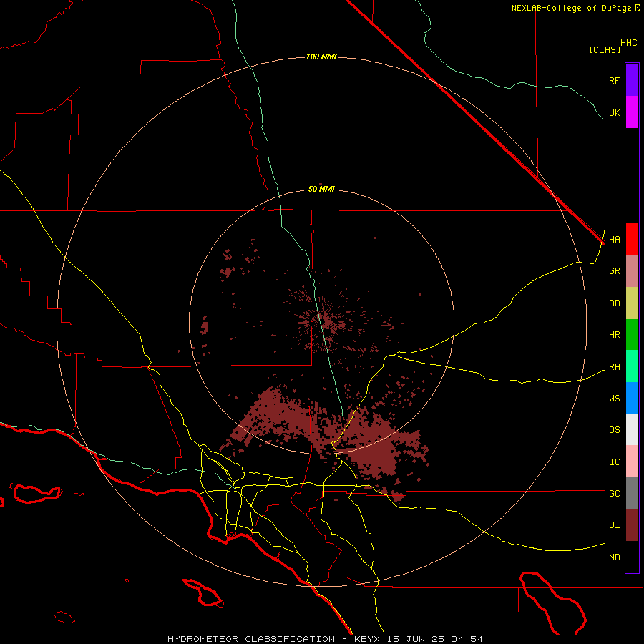Click the blue WS legend swatch
Screen dimensions: 644x644
pos(632,398)
